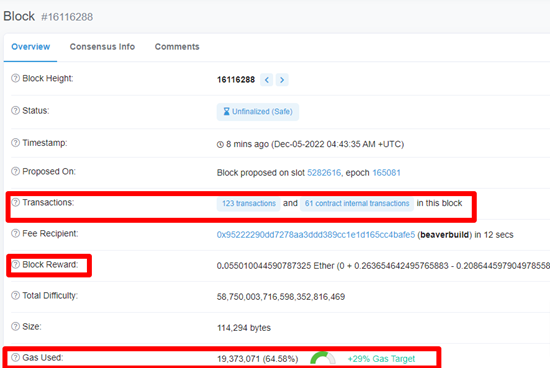Screen dimensions: 550x368
Task: Click the hourglass icon in status badge
Action: tap(227, 112)
